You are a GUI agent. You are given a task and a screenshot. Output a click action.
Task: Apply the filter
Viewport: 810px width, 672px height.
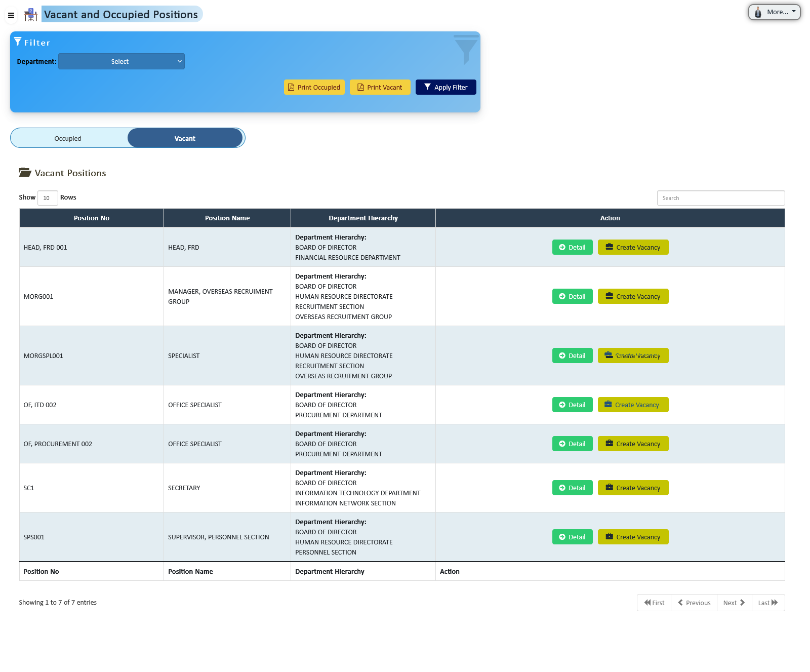445,87
